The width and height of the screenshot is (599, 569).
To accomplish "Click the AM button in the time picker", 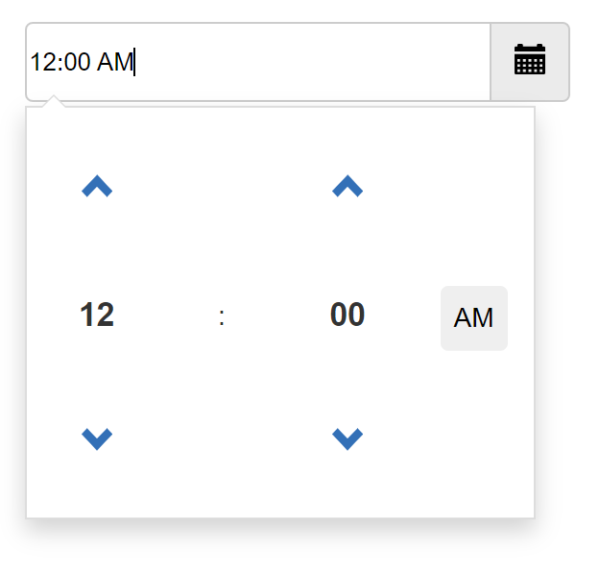I will click(x=474, y=318).
